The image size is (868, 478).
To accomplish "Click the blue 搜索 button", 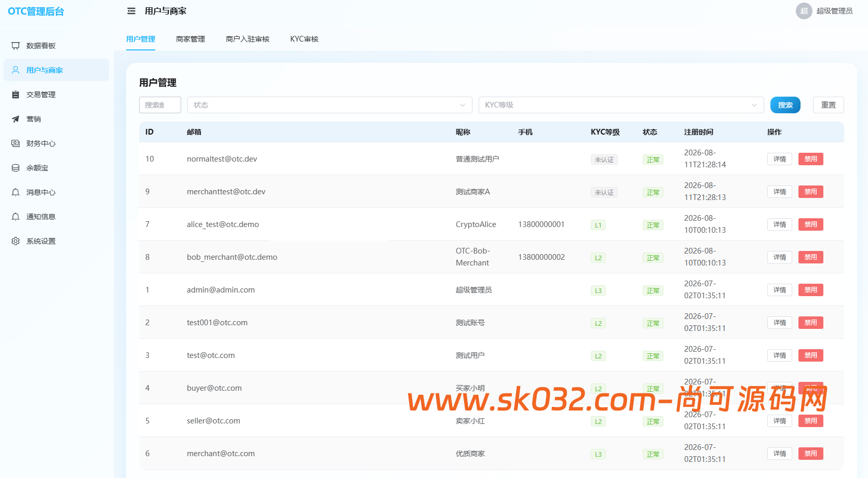I will pyautogui.click(x=785, y=105).
